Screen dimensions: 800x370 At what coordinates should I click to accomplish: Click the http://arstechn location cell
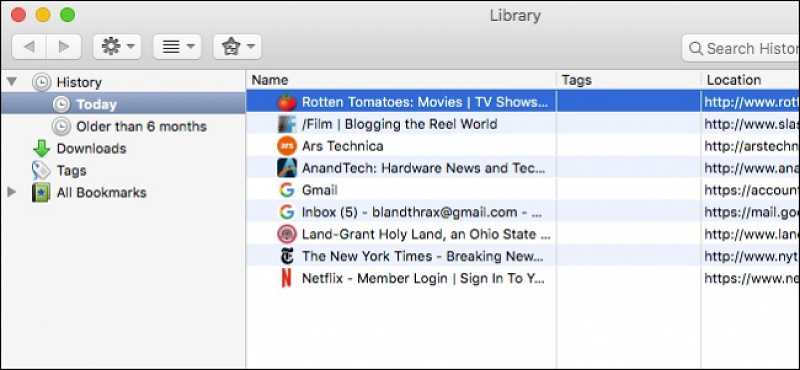751,146
